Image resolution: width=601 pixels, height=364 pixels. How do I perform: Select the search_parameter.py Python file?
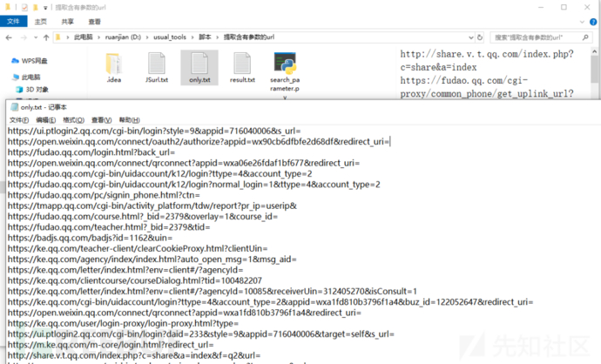pyautogui.click(x=285, y=72)
